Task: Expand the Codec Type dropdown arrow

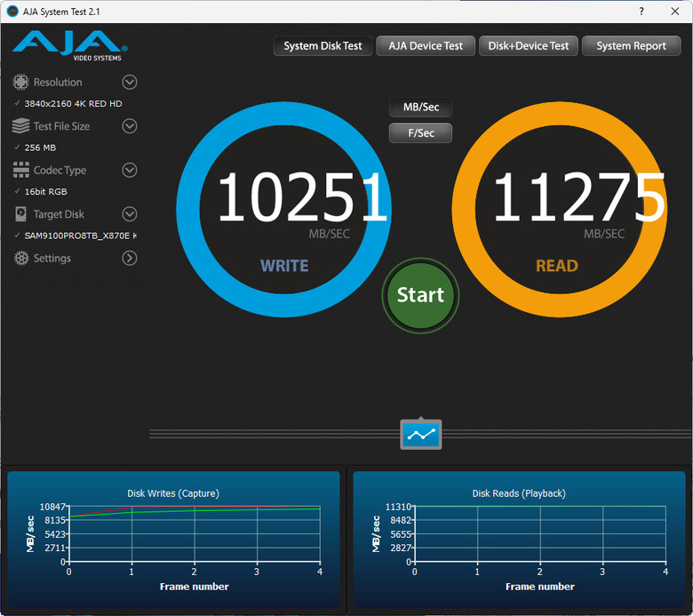Action: click(130, 170)
